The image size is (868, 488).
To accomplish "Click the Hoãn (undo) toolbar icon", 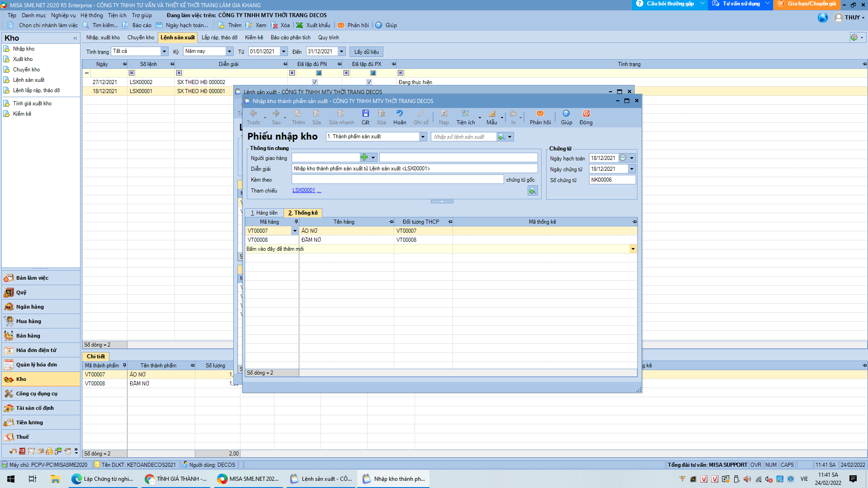I will [400, 113].
